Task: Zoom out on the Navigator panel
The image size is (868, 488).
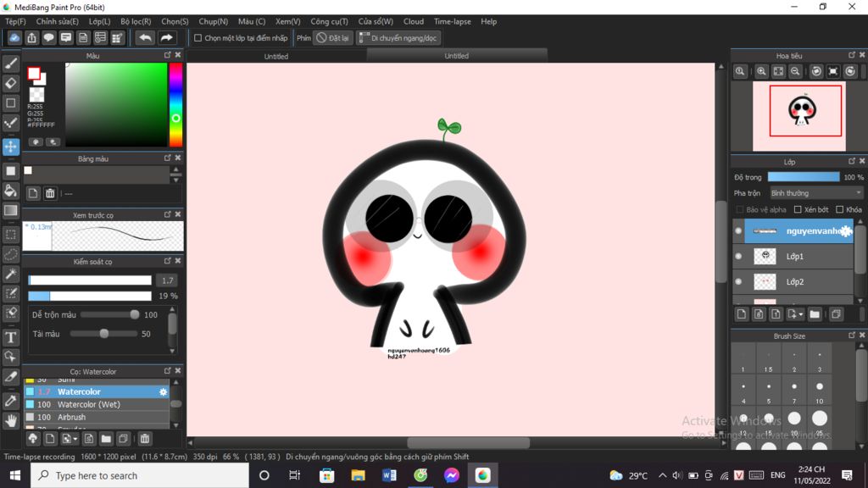Action: click(795, 71)
